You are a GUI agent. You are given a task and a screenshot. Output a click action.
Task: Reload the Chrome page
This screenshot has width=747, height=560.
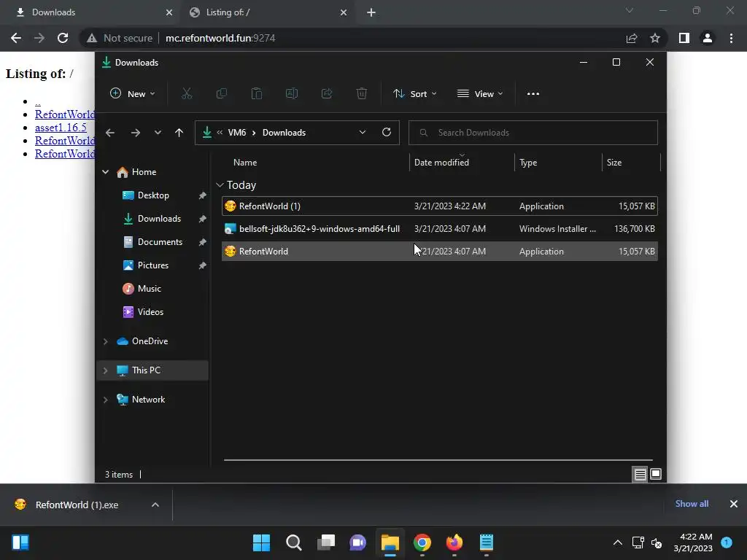point(63,38)
